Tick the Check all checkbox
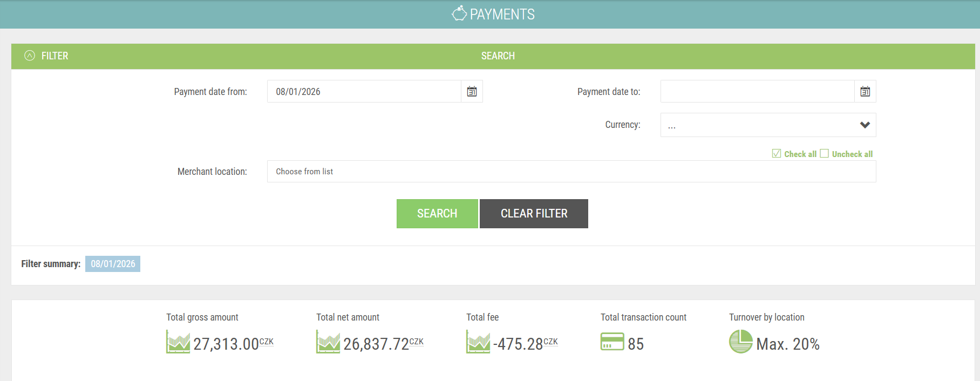This screenshot has width=980, height=381. [777, 154]
